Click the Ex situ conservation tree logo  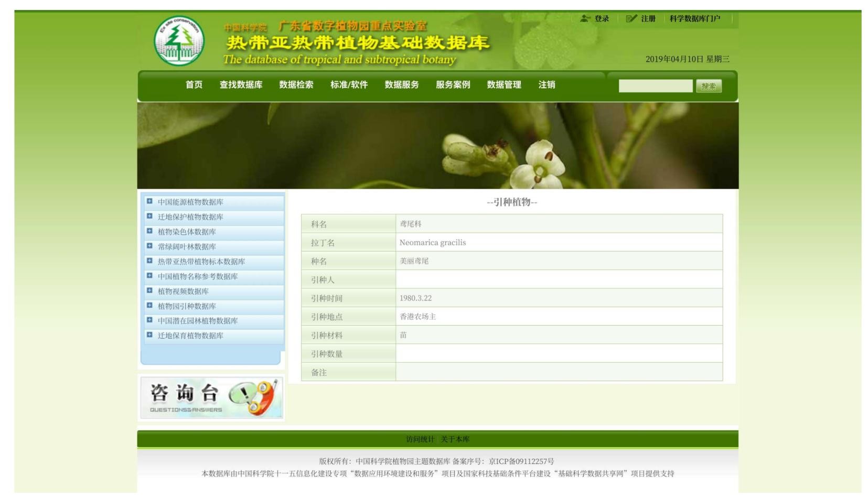(179, 40)
